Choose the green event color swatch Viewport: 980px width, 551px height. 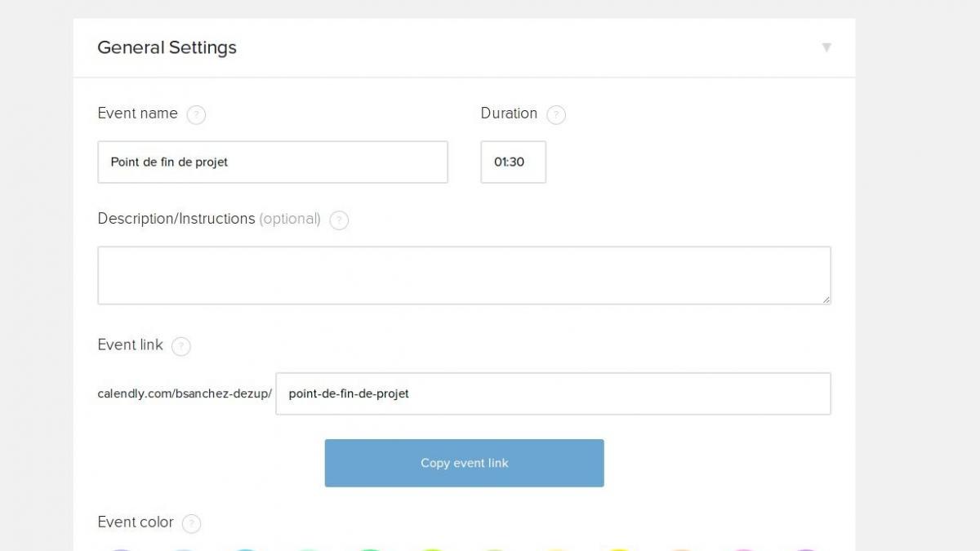[x=369, y=549]
